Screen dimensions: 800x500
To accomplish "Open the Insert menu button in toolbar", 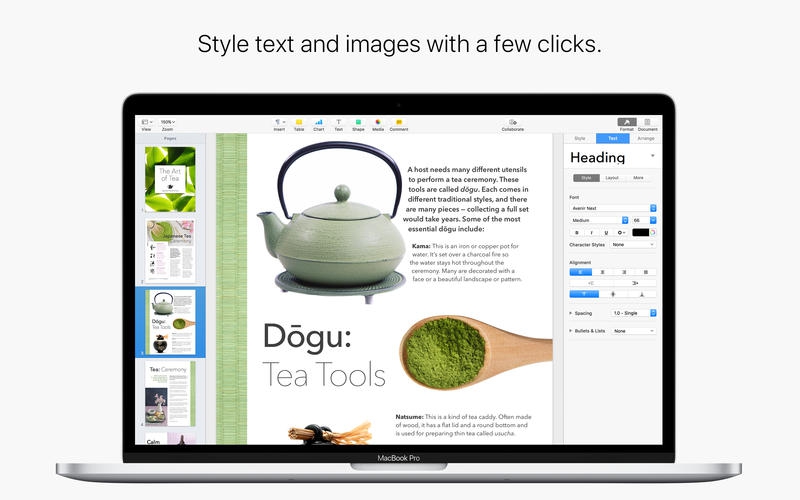I will coord(279,122).
